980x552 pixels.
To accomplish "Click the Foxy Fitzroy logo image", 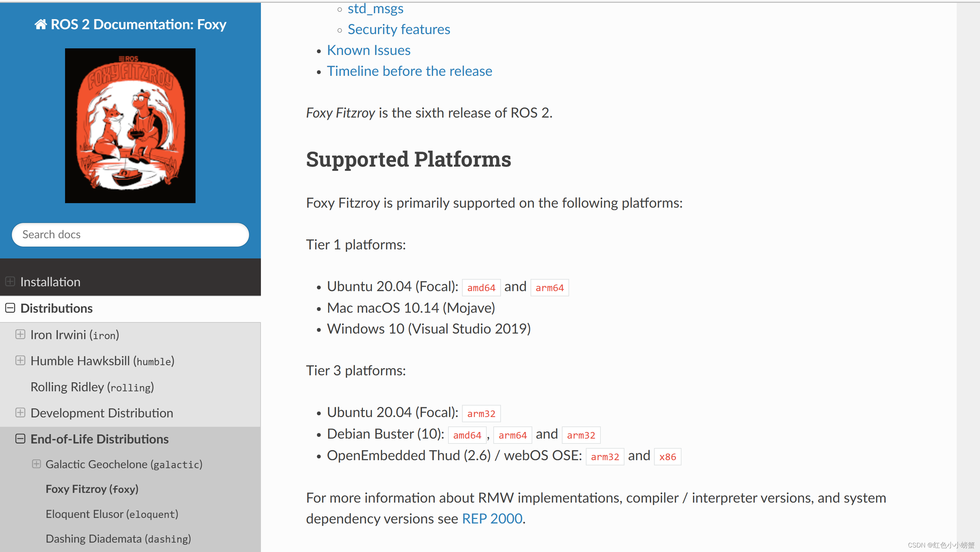I will (x=130, y=126).
